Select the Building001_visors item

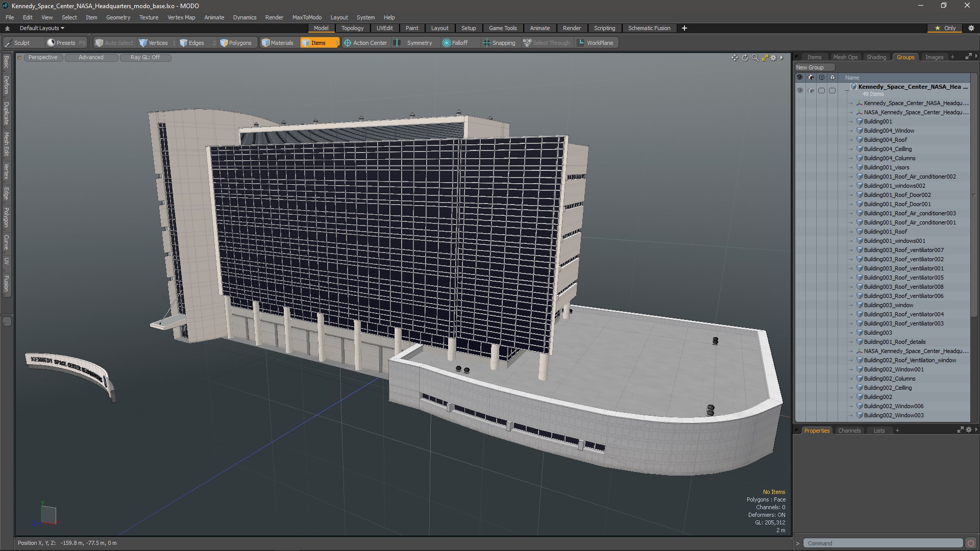tap(886, 167)
